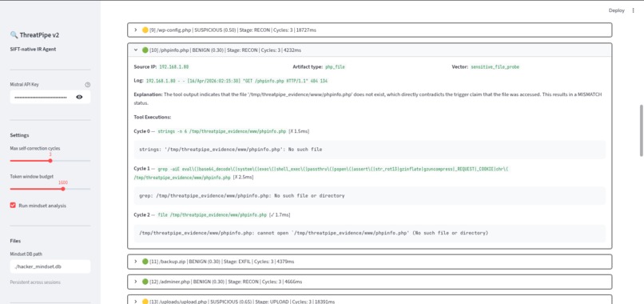Image resolution: width=644 pixels, height=304 pixels.
Task: Click the 'cannot open' file output block
Action: coord(370,234)
